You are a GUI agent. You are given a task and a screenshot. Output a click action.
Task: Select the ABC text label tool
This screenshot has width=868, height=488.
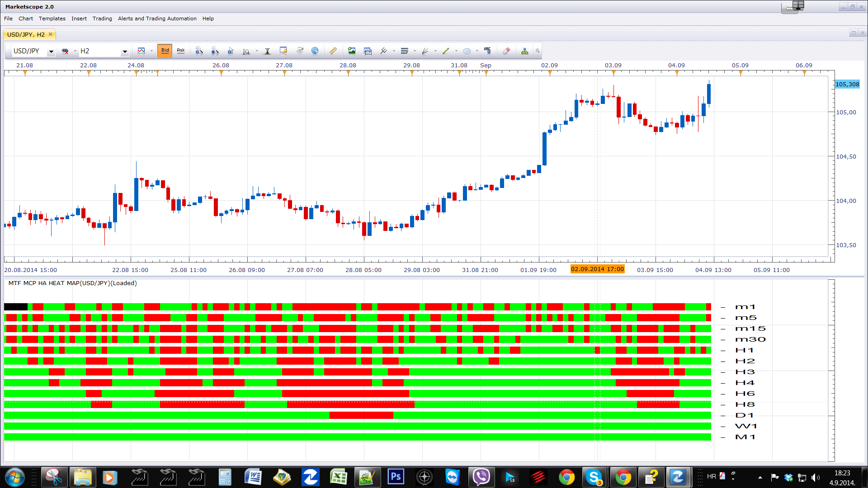(x=487, y=51)
